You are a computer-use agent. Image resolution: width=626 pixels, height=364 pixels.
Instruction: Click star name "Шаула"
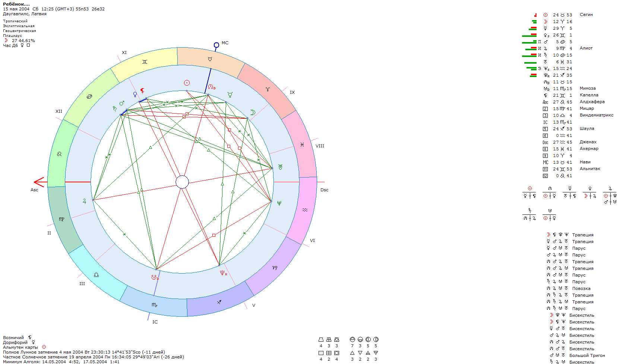point(587,128)
